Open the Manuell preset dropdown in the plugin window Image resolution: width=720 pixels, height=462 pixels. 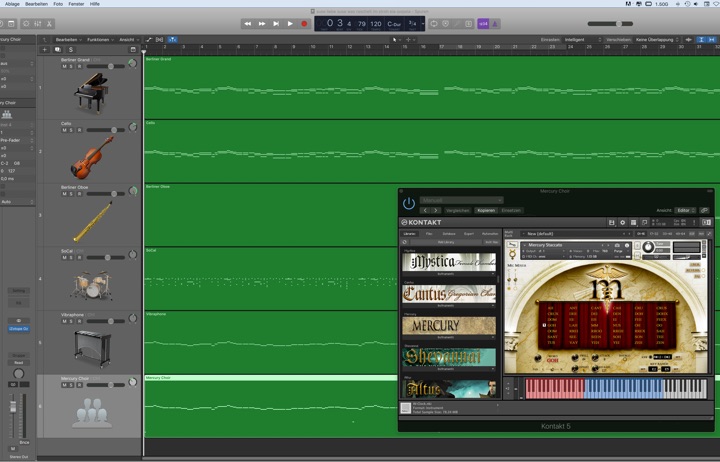(x=461, y=200)
